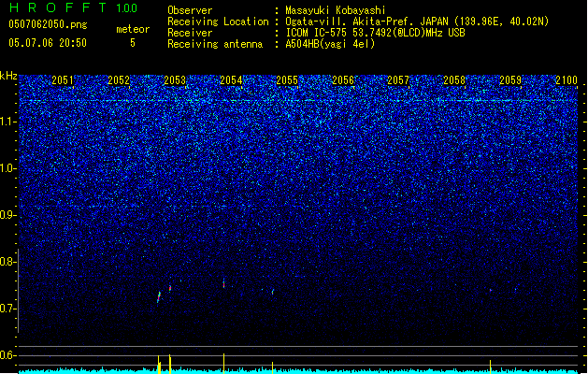Click the date text 05.07.06 20:50

[48, 43]
